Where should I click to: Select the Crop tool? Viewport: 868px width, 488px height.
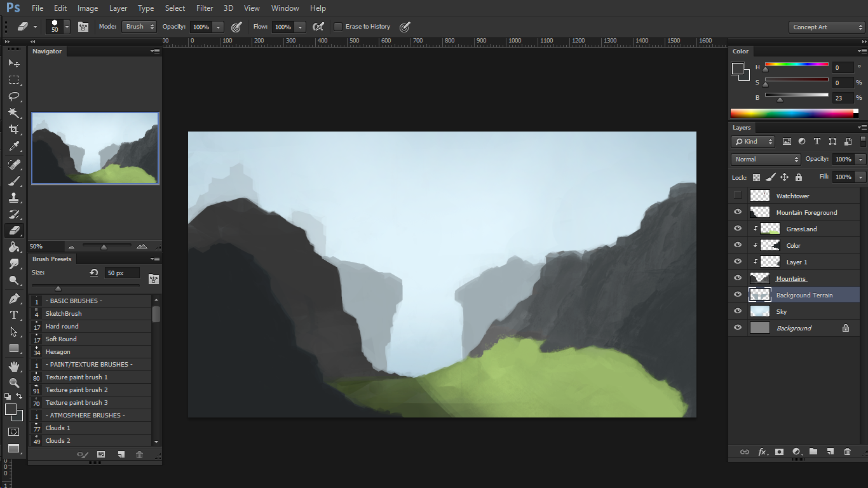tap(14, 130)
